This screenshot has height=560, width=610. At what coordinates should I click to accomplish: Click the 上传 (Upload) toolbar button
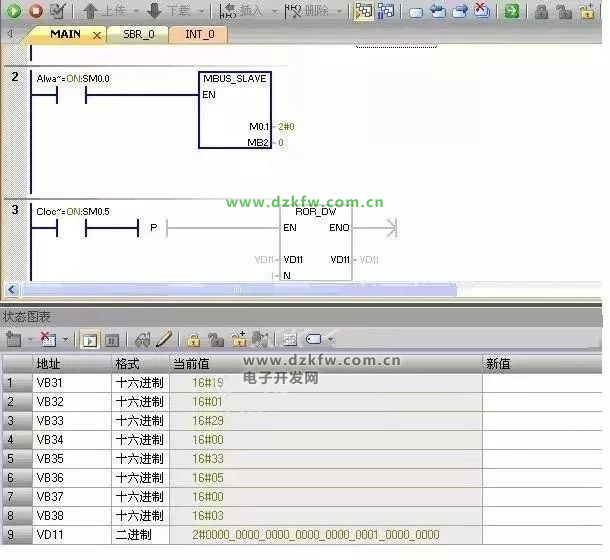pyautogui.click(x=104, y=11)
